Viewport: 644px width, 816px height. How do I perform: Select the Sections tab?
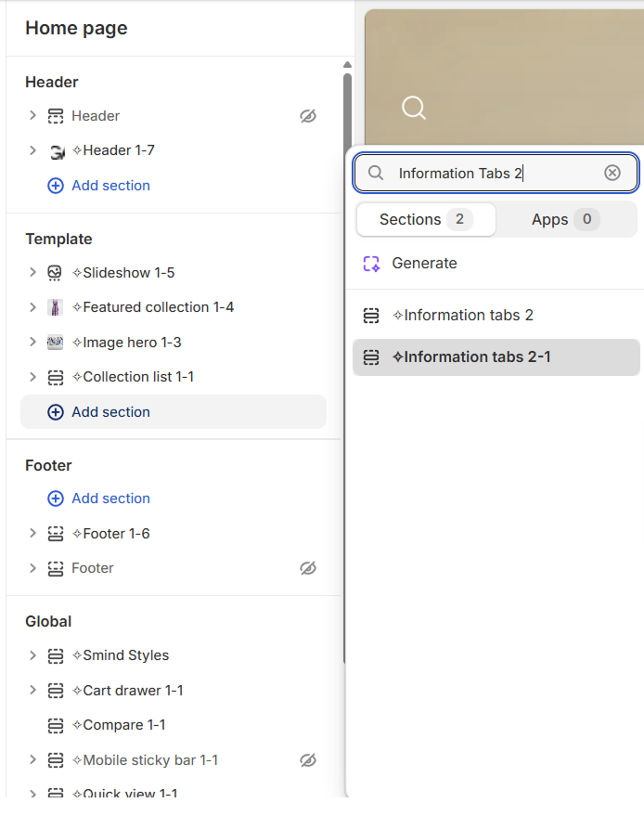click(426, 220)
